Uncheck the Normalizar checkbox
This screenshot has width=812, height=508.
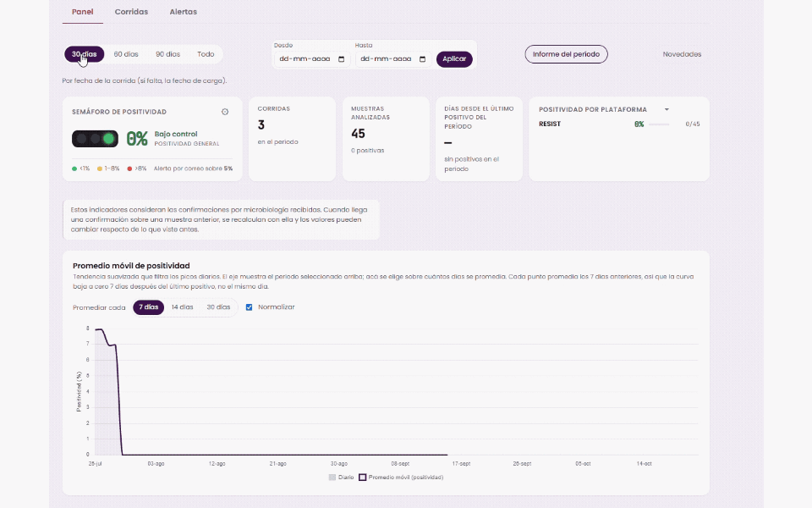point(249,307)
